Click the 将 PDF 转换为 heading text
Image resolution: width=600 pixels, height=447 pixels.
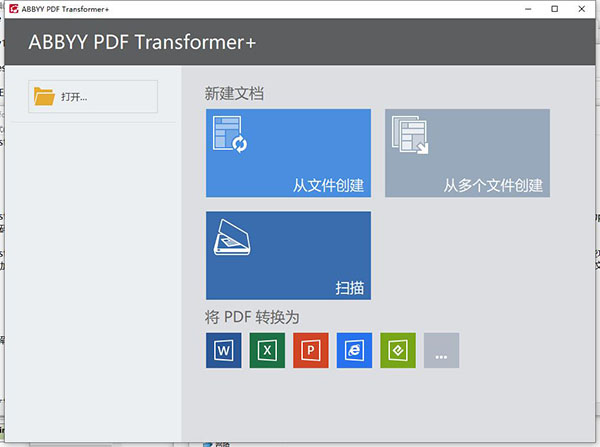pos(252,317)
